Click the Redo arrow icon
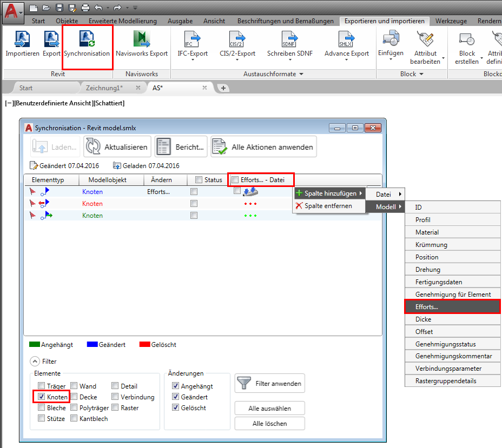 coord(118,8)
